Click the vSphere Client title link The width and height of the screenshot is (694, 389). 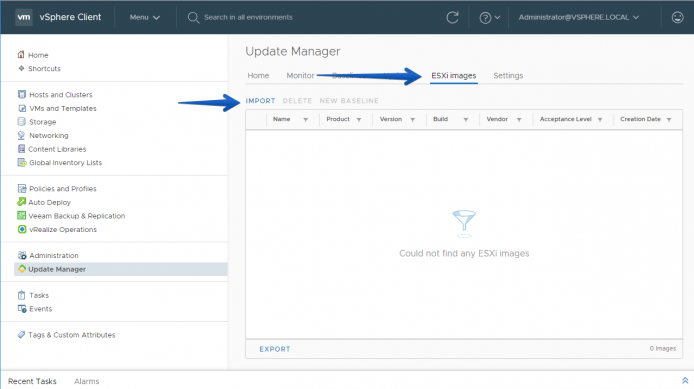pyautogui.click(x=70, y=17)
